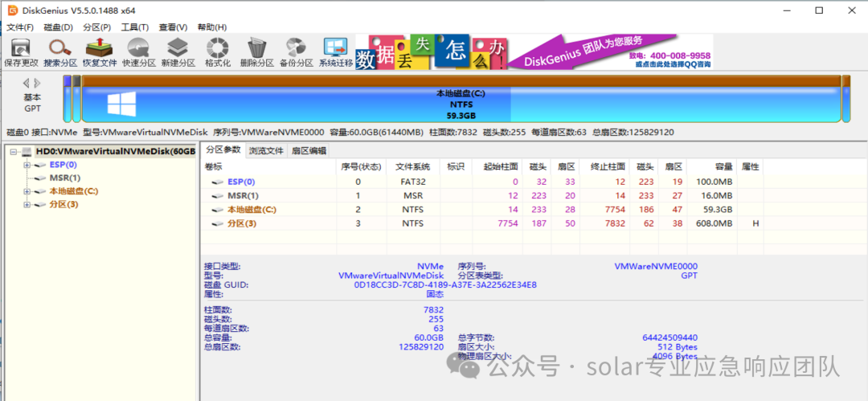Launch the 系统迁移 (System Migration) tool
The width and height of the screenshot is (868, 401).
tap(336, 51)
